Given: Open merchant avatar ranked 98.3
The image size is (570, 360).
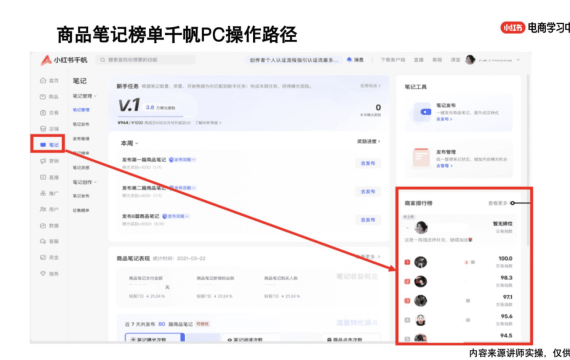Looking at the screenshot, I should coord(421,281).
